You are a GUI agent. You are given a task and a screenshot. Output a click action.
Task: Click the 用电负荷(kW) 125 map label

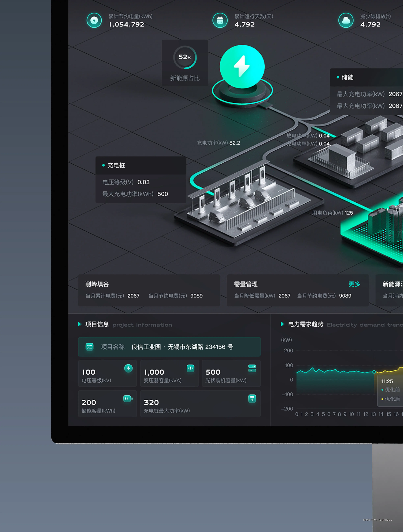pyautogui.click(x=332, y=213)
